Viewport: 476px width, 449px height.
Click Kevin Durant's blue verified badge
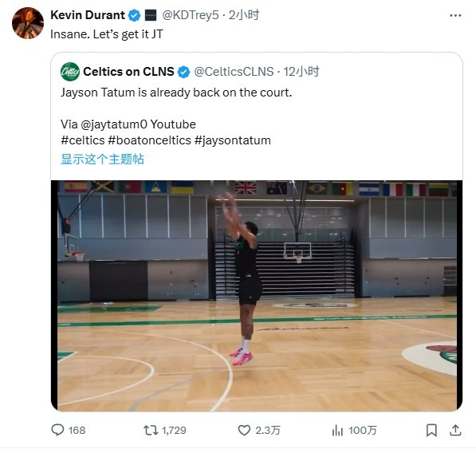[134, 15]
